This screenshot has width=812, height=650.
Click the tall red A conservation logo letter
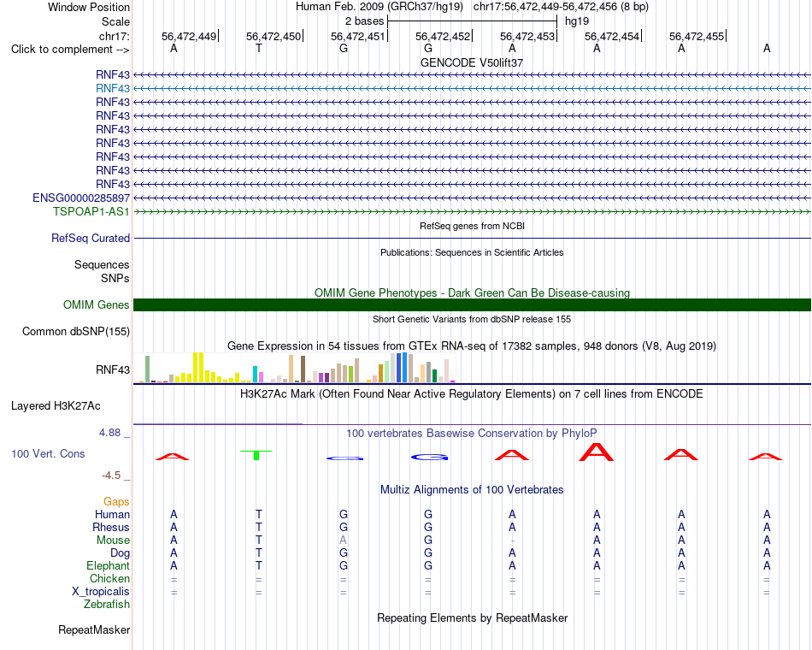(596, 452)
